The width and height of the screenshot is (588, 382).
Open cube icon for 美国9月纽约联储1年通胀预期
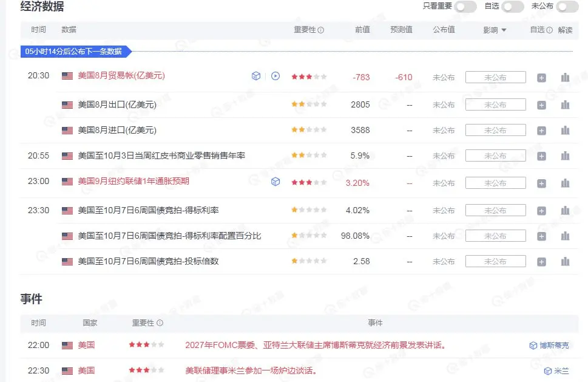(x=275, y=182)
